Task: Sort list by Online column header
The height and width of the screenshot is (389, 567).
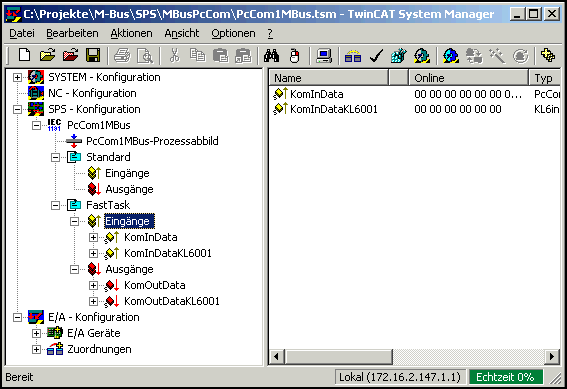Action: pyautogui.click(x=468, y=78)
